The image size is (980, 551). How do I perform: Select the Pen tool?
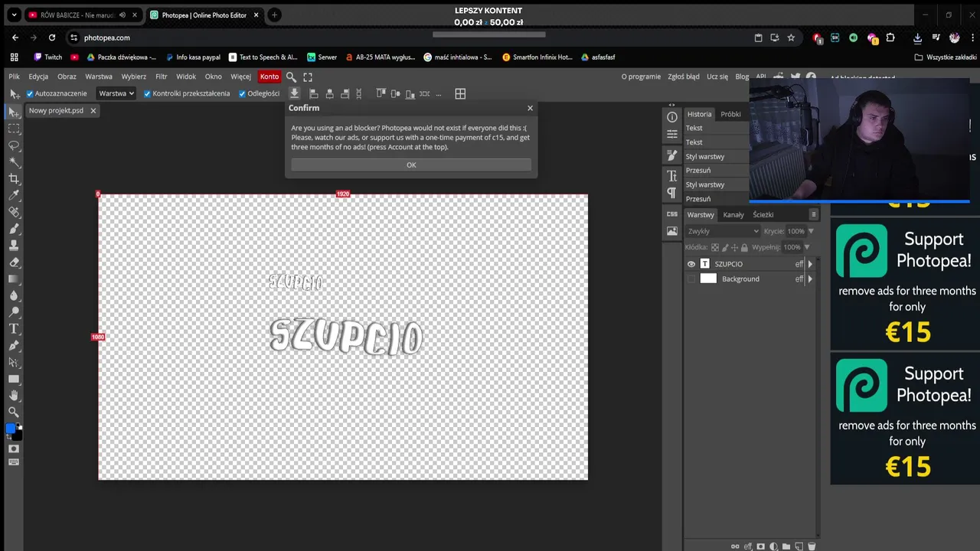click(x=14, y=346)
